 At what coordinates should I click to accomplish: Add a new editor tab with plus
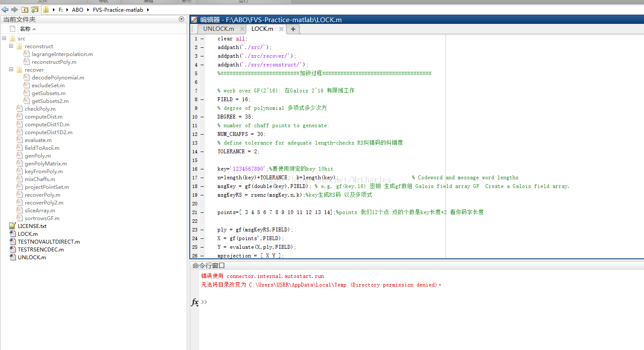tap(293, 29)
